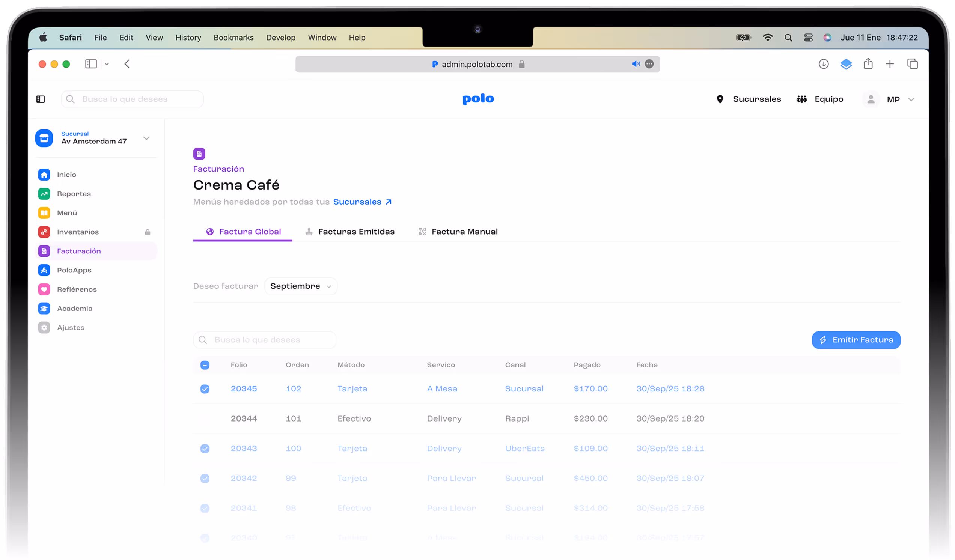Open the Bookmarks menu in the menu bar
955x560 pixels.
click(x=233, y=38)
